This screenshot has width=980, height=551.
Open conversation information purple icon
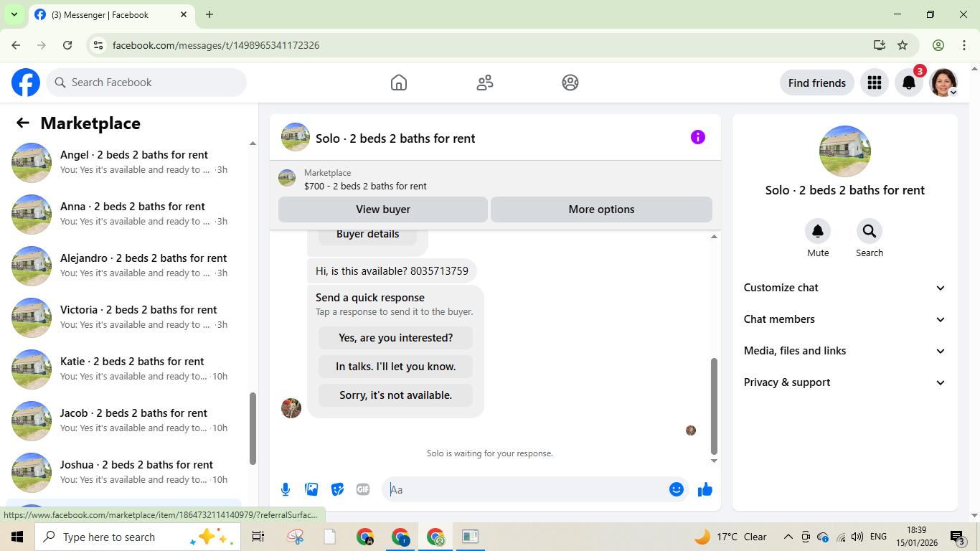point(698,137)
